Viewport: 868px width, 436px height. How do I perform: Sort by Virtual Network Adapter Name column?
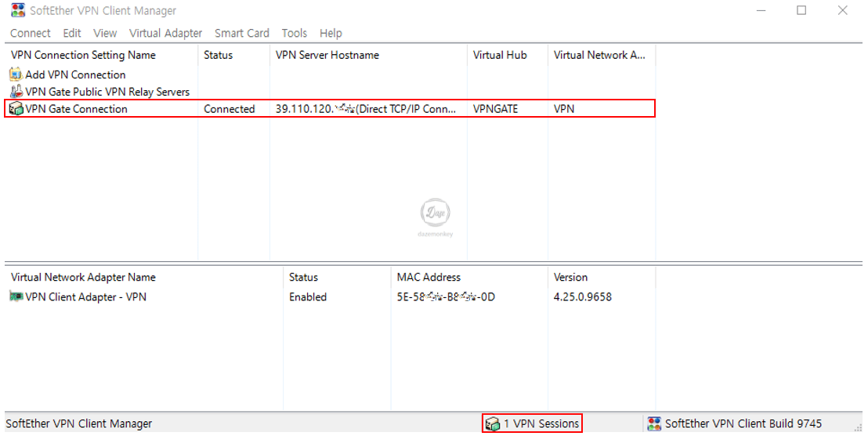tap(144, 277)
